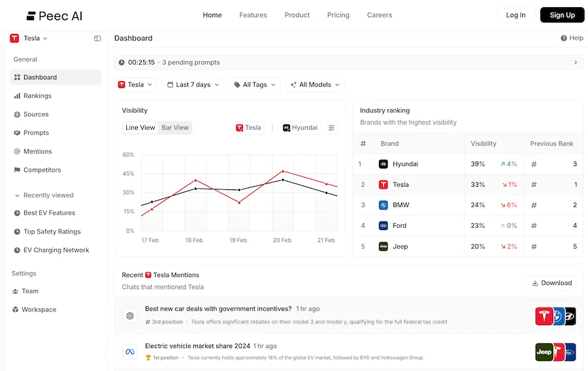Click the trophy icon by 1st position

click(148, 357)
